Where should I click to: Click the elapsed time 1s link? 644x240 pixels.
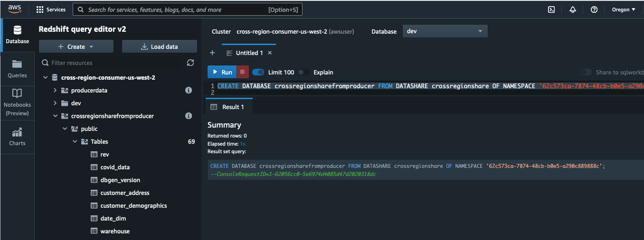(243, 144)
